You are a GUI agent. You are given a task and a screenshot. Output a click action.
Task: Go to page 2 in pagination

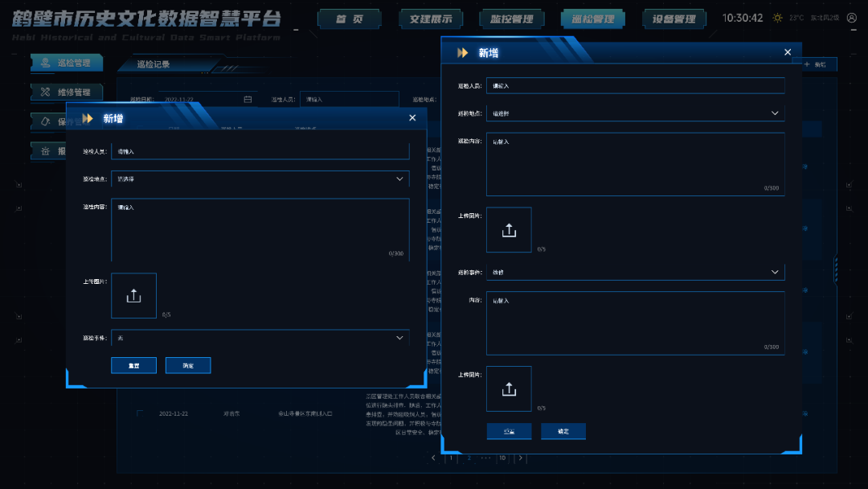(469, 458)
